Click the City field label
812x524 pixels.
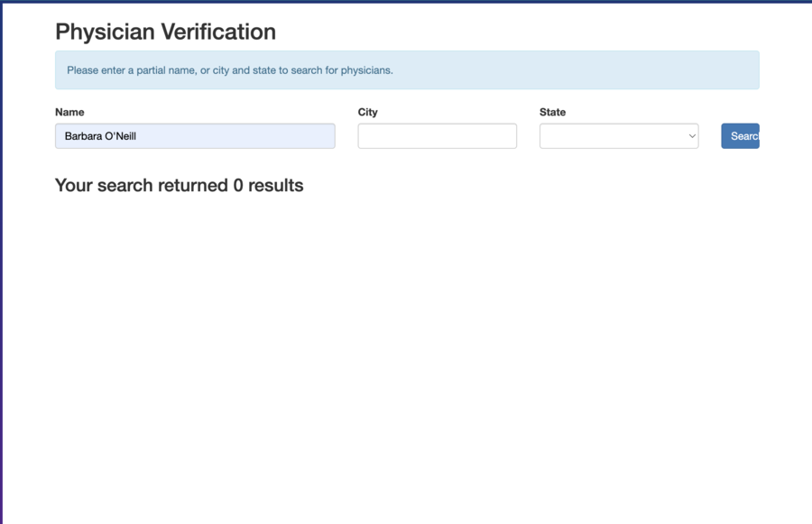pyautogui.click(x=368, y=112)
